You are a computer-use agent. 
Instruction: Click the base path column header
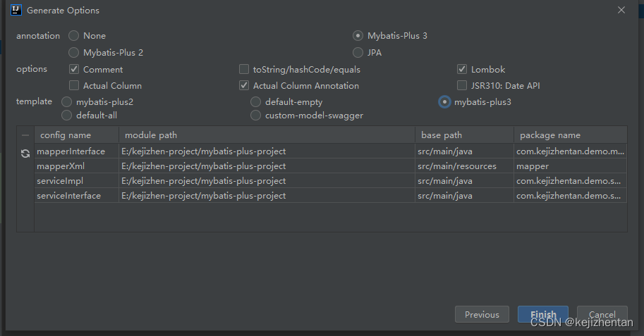(x=465, y=135)
